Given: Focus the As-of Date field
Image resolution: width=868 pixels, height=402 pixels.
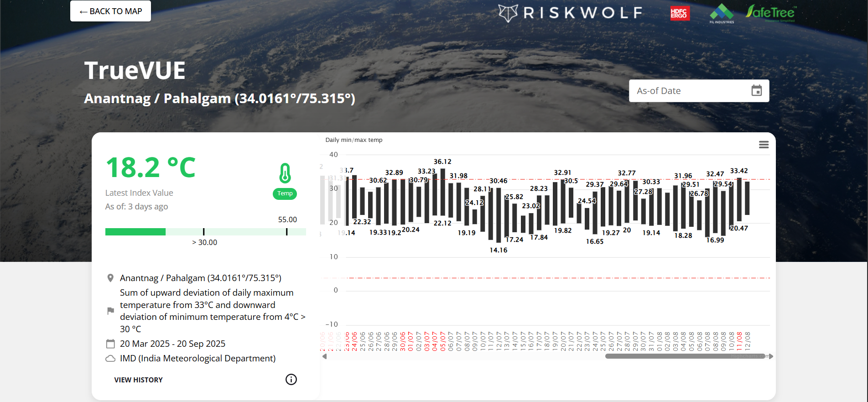Looking at the screenshot, I should coord(689,91).
